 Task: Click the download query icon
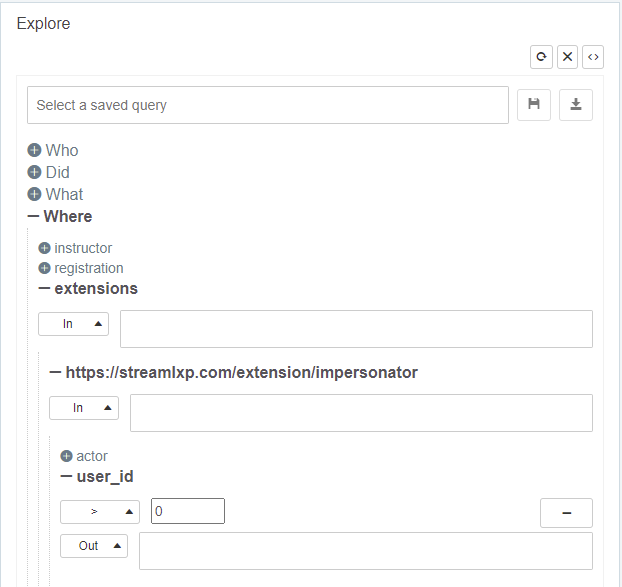coord(576,104)
